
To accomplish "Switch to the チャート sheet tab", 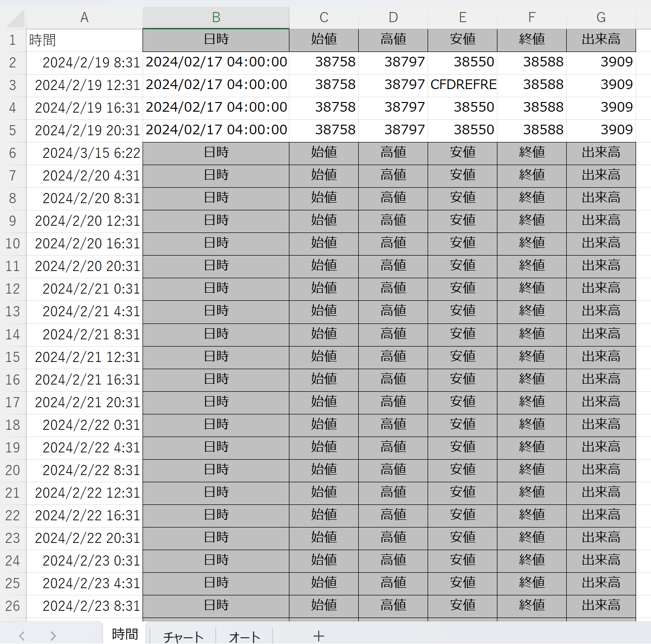I will tap(183, 636).
